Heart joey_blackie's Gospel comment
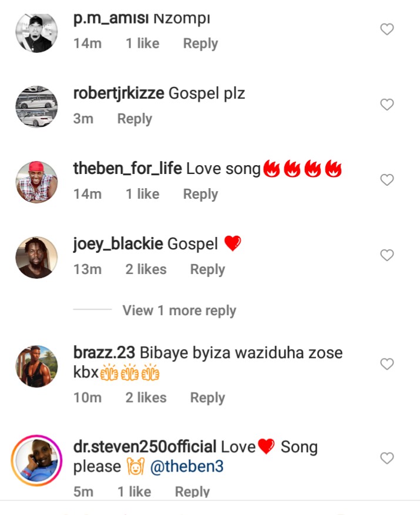The width and height of the screenshot is (420, 515). click(x=387, y=255)
